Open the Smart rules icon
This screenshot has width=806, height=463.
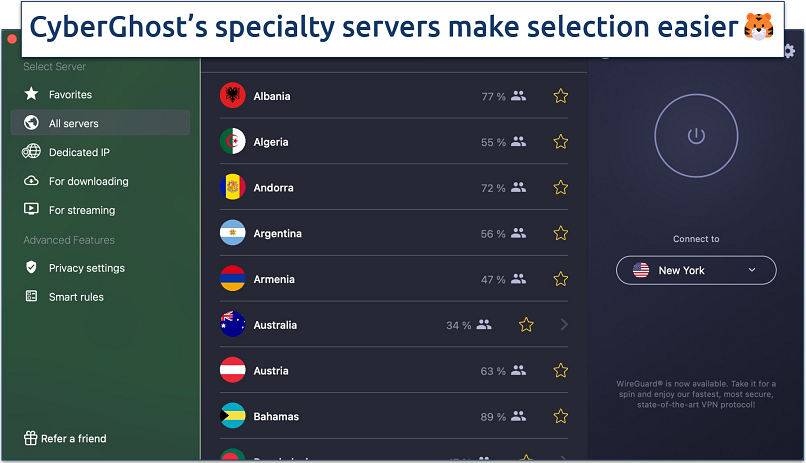31,296
